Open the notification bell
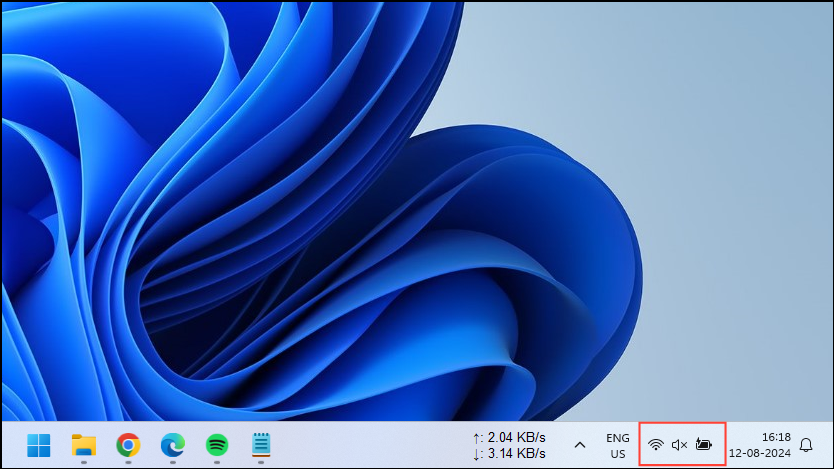This screenshot has width=834, height=469. coord(806,445)
